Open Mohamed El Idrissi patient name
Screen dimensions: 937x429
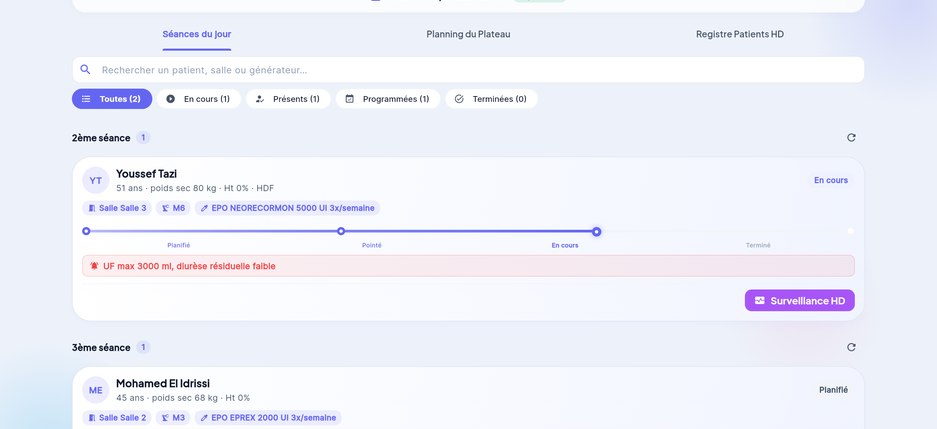(163, 384)
